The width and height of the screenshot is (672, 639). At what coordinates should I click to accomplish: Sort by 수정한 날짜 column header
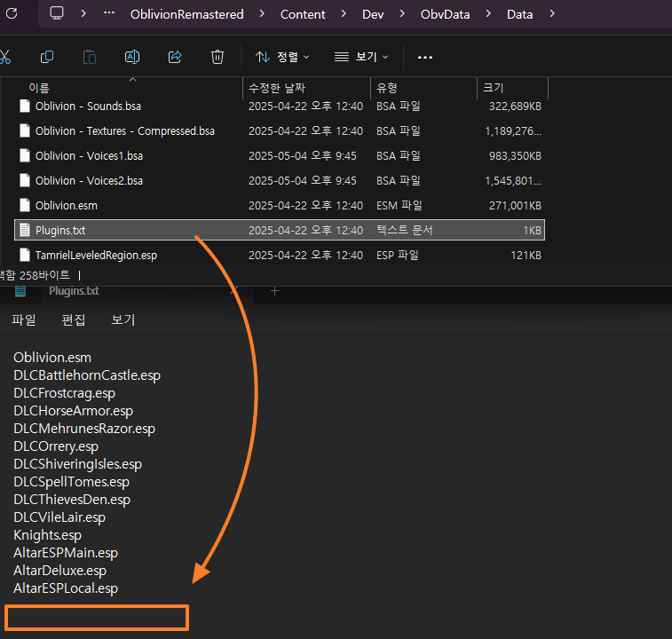(277, 88)
